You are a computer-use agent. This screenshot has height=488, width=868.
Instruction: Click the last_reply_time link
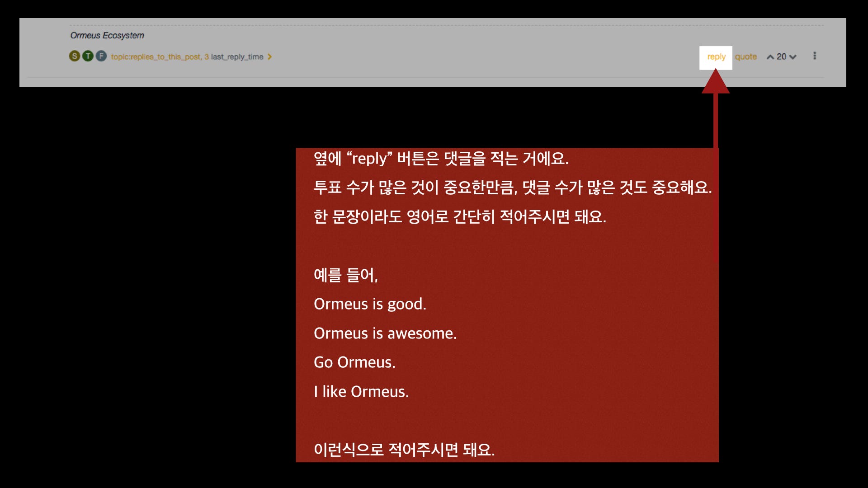[x=237, y=57]
